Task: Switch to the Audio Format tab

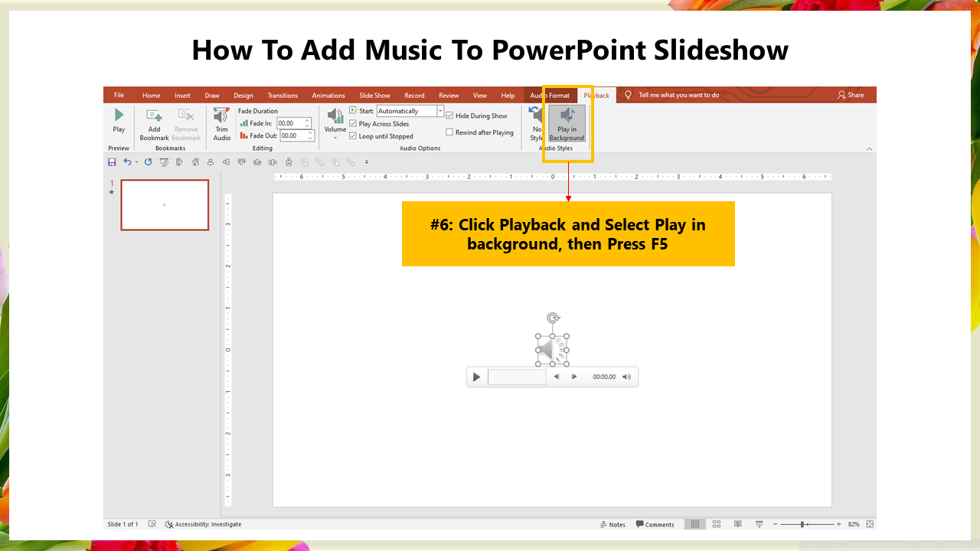Action: 550,95
